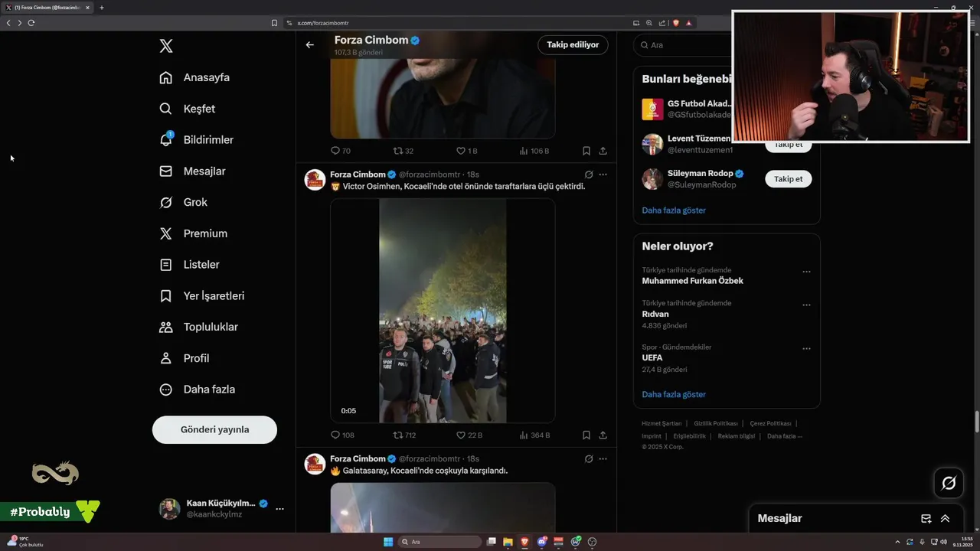Viewport: 980px width, 551px height.
Task: Open Topluluklar communities
Action: [x=199, y=327]
